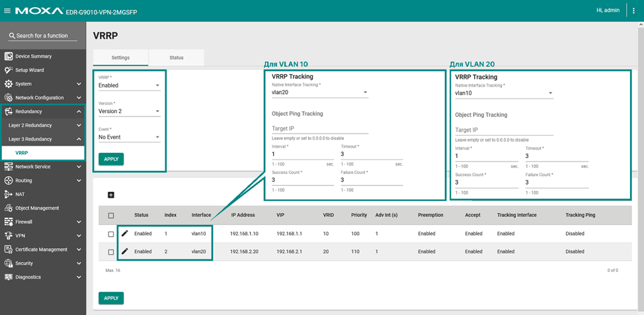This screenshot has height=315, width=644.
Task: Open the hamburger menu icon
Action: (7, 11)
